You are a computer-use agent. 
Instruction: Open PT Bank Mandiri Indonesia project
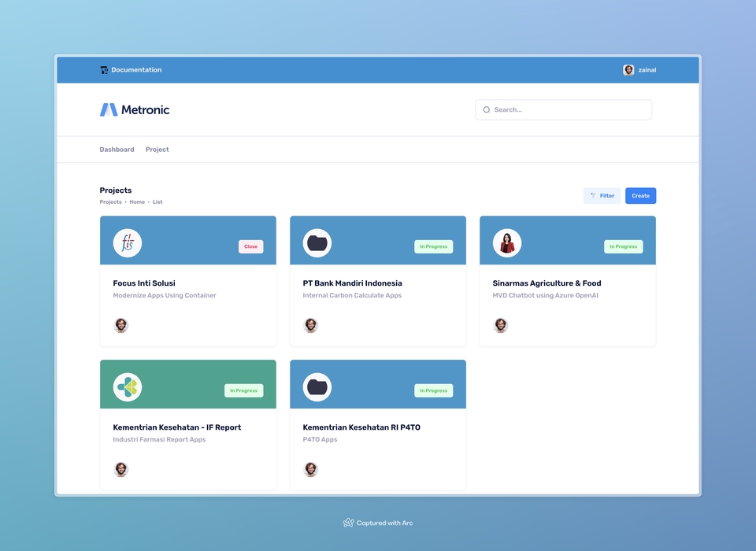(353, 283)
